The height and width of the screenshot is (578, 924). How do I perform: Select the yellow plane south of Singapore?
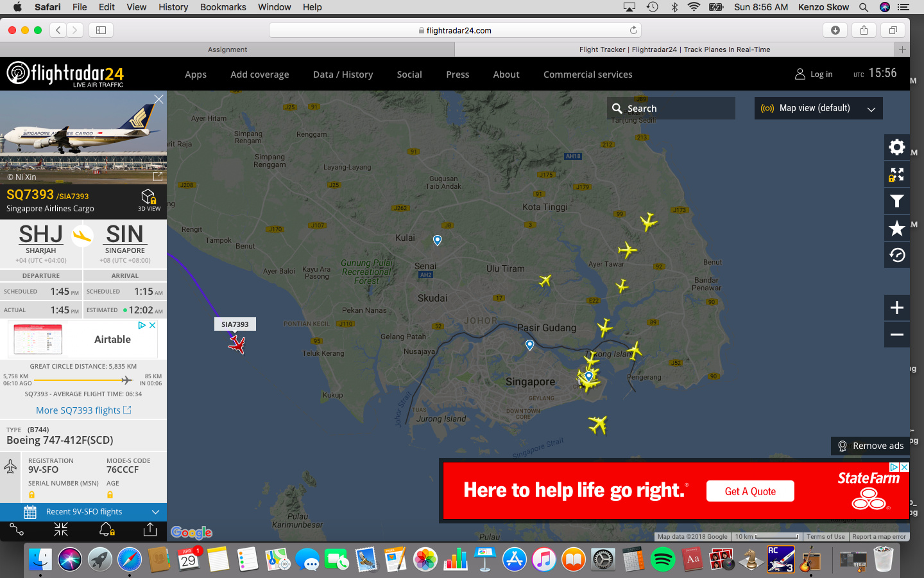point(597,425)
